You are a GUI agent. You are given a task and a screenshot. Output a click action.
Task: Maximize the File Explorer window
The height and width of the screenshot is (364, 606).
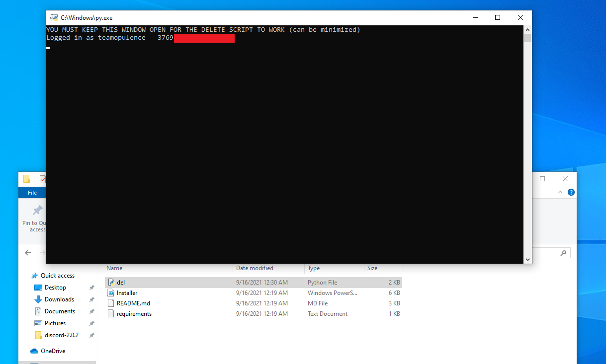(542, 179)
